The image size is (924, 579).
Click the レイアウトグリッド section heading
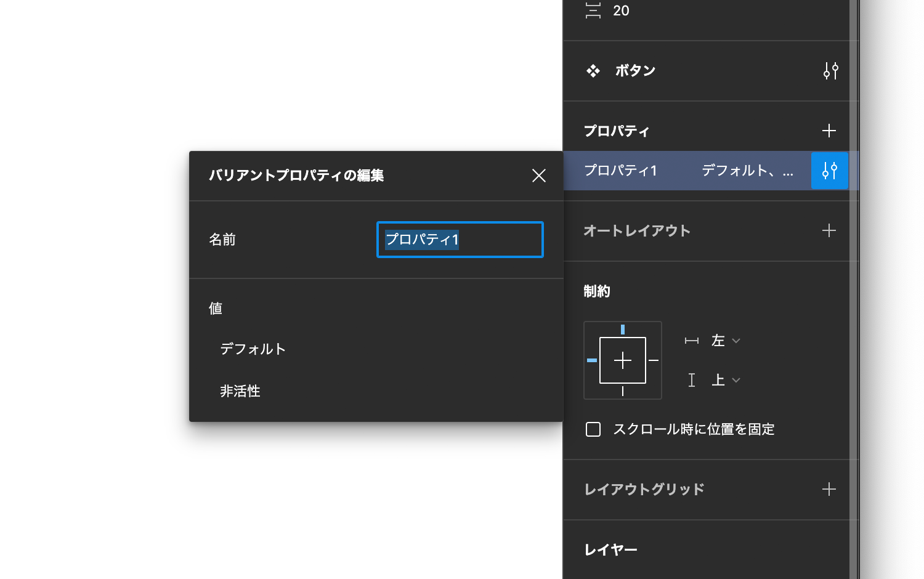click(x=644, y=489)
